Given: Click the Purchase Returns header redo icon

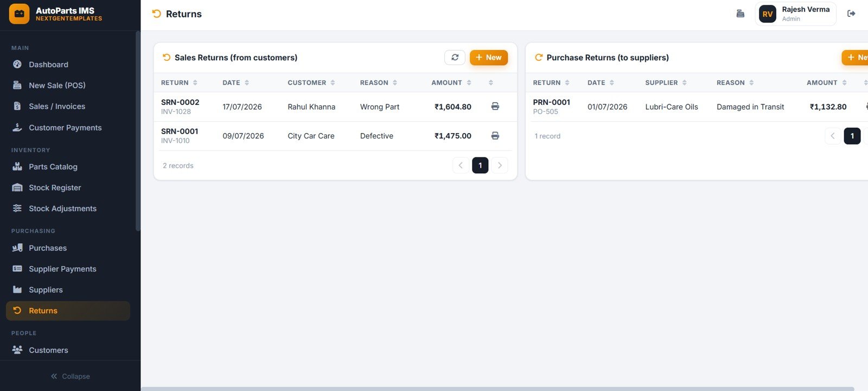Looking at the screenshot, I should [539, 58].
